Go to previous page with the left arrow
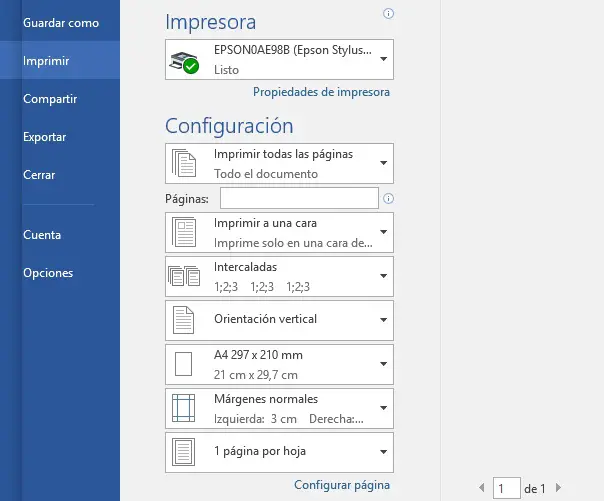This screenshot has height=501, width=604. coord(482,488)
